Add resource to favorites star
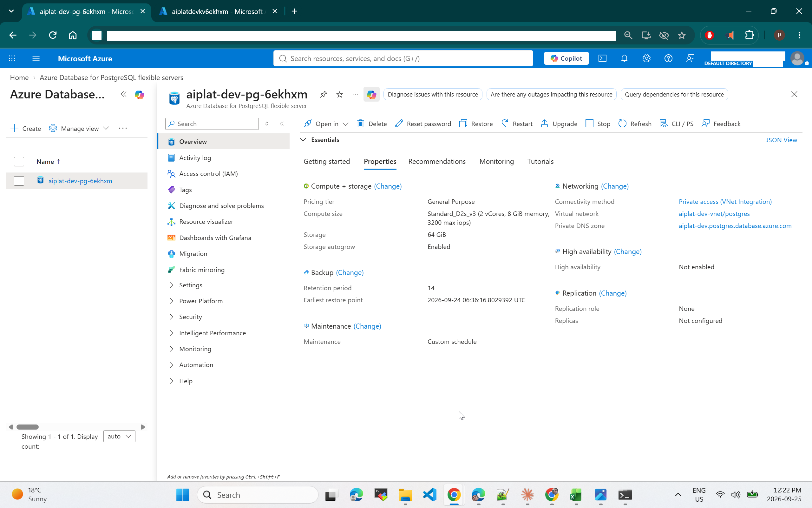Screen dimensions: 812x508 (340, 94)
